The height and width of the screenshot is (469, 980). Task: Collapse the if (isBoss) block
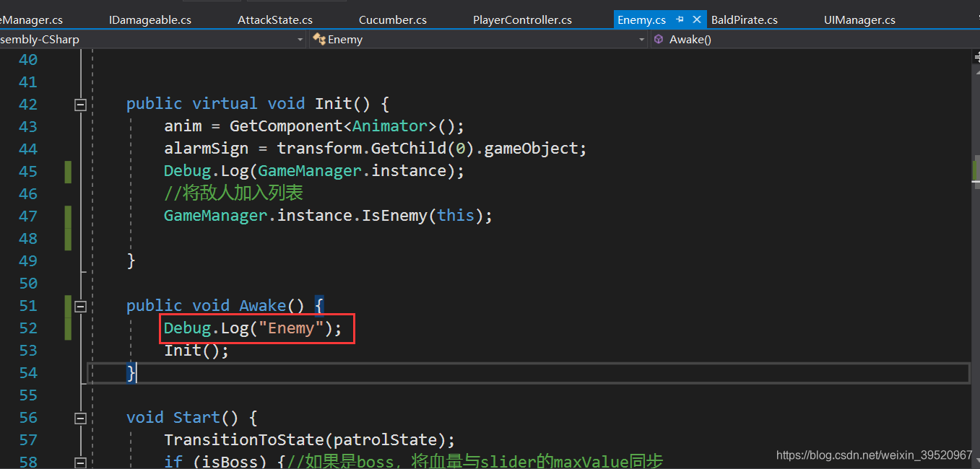80,462
